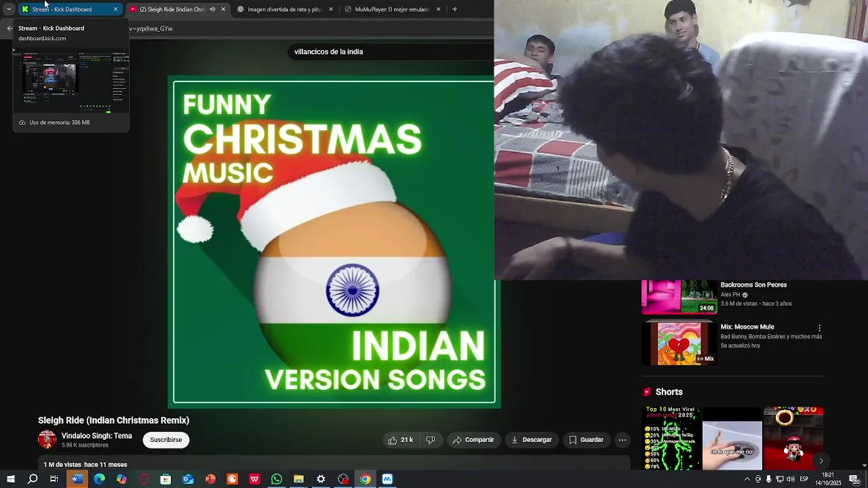Save video with Guardar button
This screenshot has height=488, width=868.
click(586, 440)
